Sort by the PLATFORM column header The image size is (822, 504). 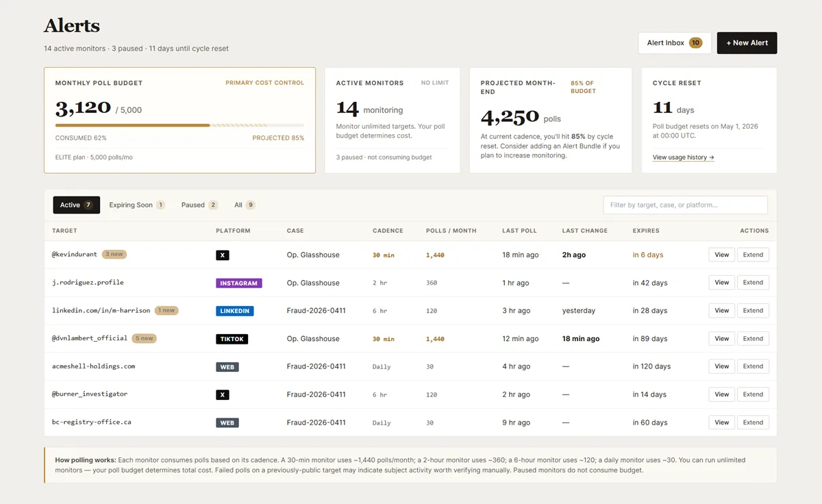coord(233,231)
